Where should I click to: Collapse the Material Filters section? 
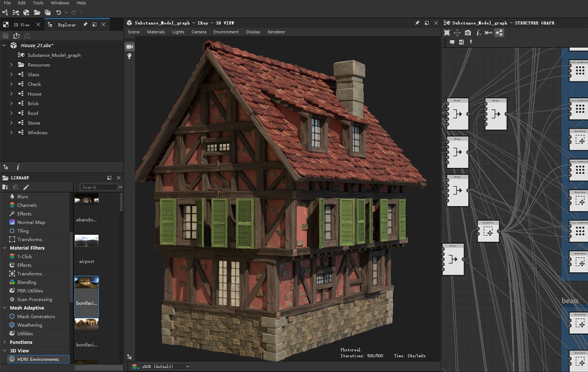tap(4, 248)
